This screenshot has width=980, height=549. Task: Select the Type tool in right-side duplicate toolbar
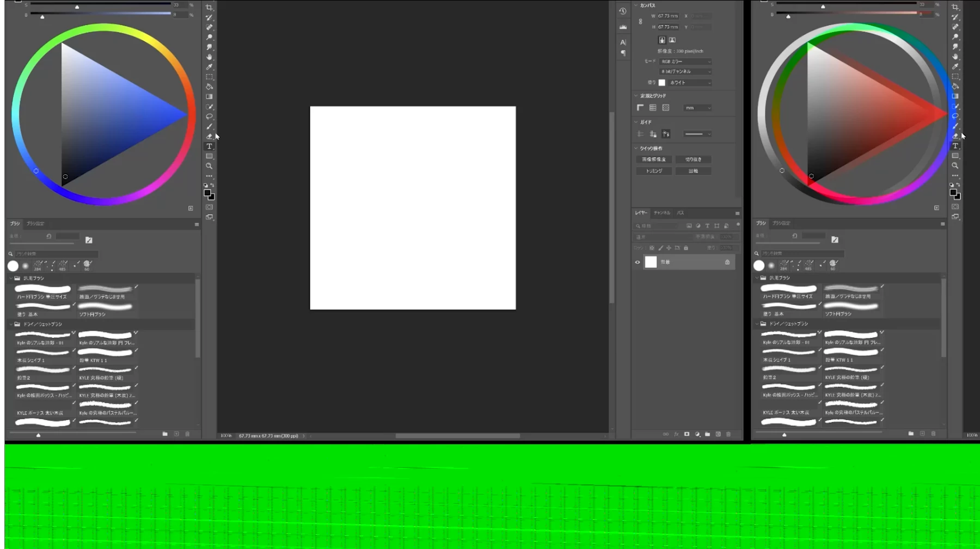pyautogui.click(x=955, y=146)
